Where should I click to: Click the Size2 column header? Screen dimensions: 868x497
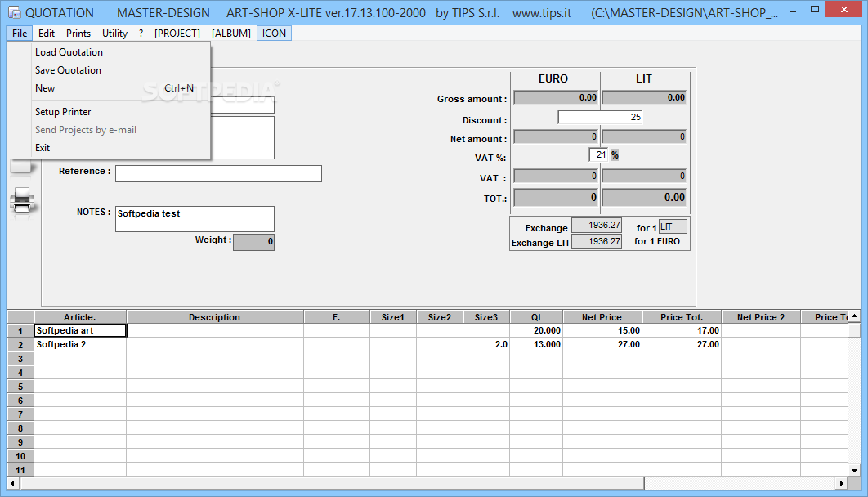[x=440, y=317]
